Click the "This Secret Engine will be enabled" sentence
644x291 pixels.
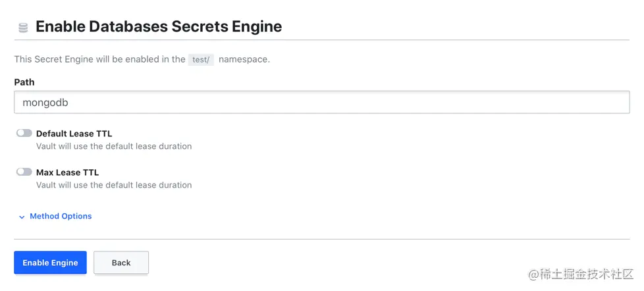[99, 59]
